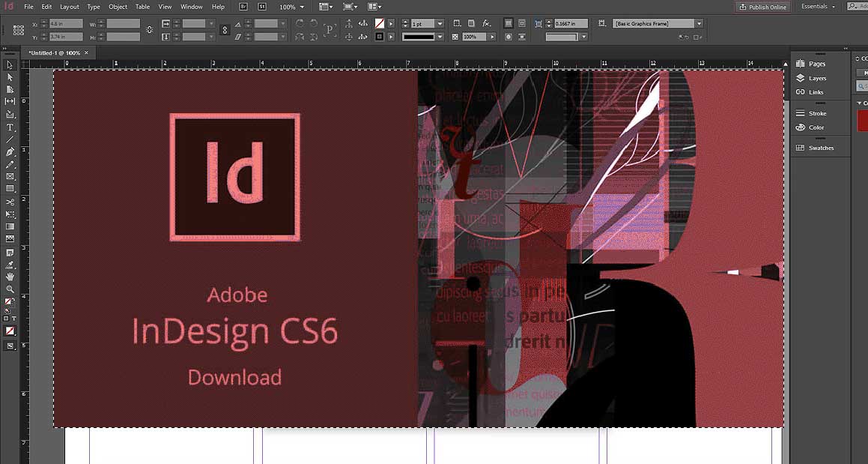Screen dimensions: 868x464
Task: Open the Screen Mode dropdown
Action: [x=350, y=7]
